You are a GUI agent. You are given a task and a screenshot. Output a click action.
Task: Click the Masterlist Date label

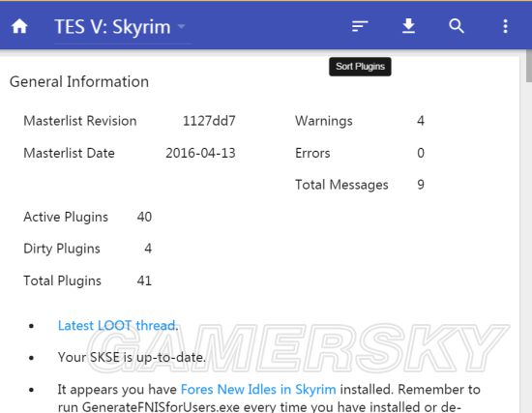click(69, 153)
